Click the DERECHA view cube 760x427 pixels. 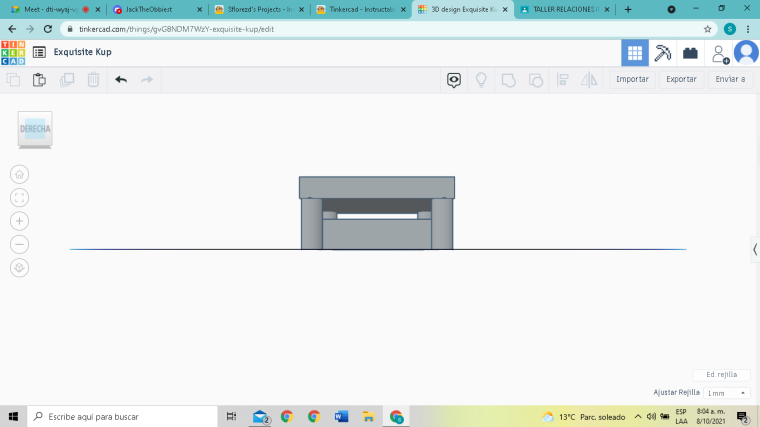click(x=35, y=129)
